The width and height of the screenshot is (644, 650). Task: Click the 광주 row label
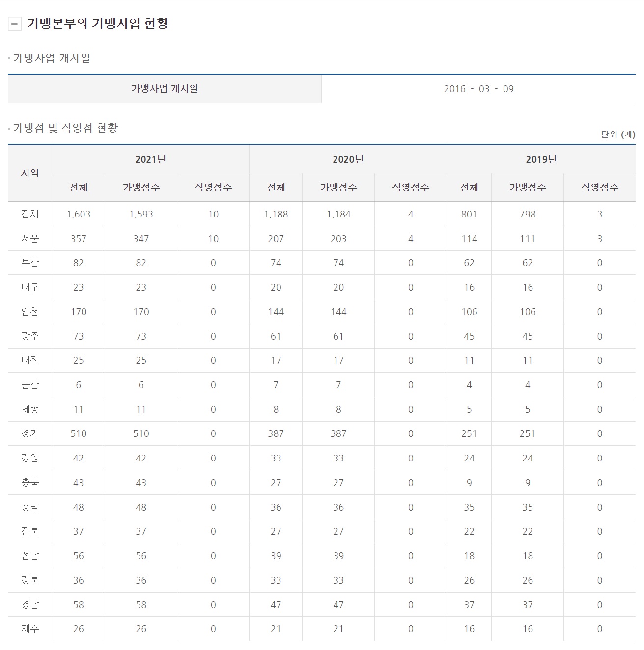30,336
